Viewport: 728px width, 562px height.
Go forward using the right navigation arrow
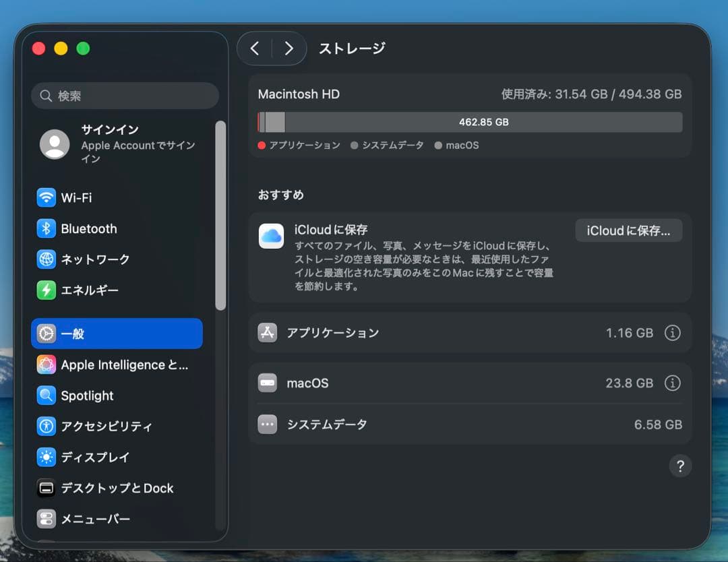click(x=289, y=49)
